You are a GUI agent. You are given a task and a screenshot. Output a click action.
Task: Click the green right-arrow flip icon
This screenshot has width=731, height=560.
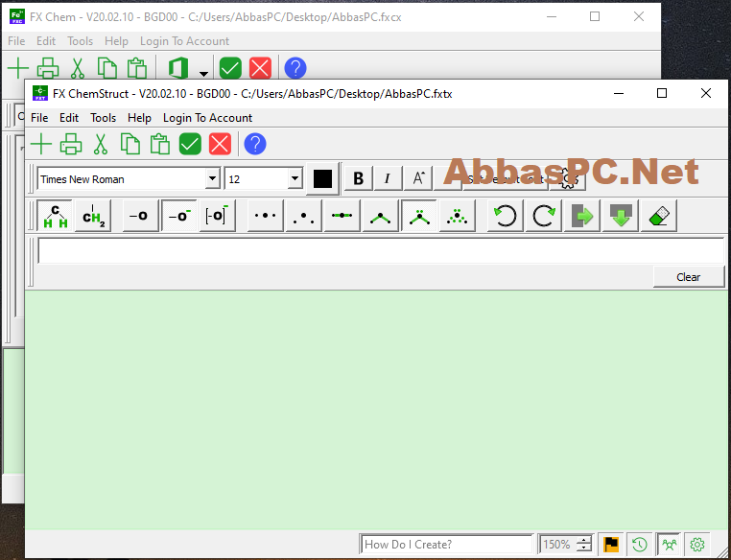coord(581,216)
